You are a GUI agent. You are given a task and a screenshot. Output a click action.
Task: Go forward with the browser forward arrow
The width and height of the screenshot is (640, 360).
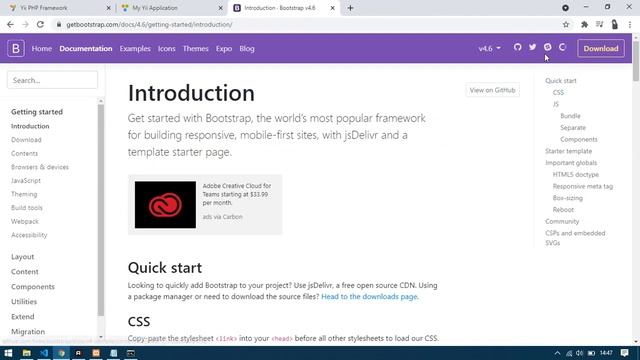click(x=25, y=24)
